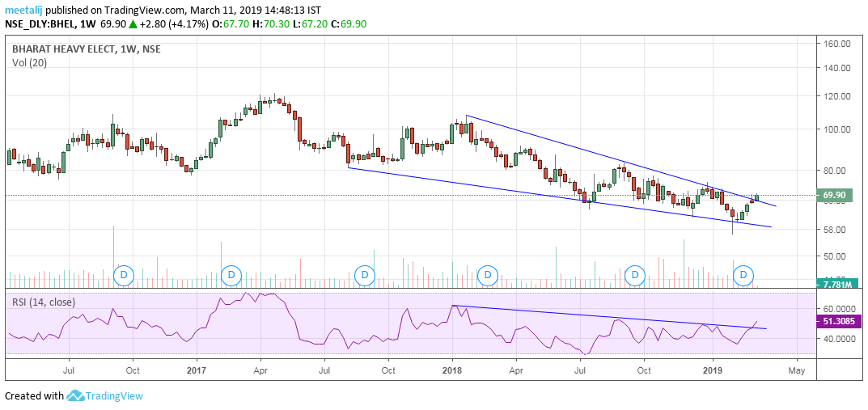Click the dividend marker after 2017 label

(231, 274)
